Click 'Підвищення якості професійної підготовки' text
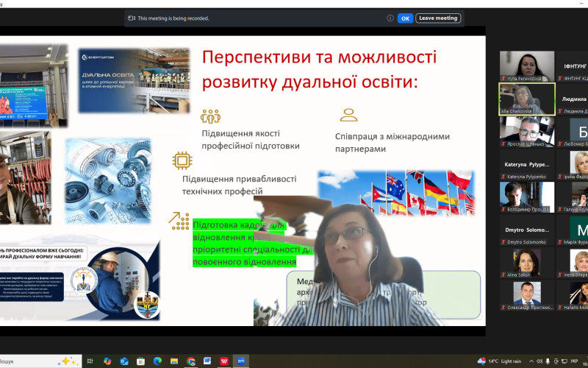The width and height of the screenshot is (588, 368). pos(251,140)
